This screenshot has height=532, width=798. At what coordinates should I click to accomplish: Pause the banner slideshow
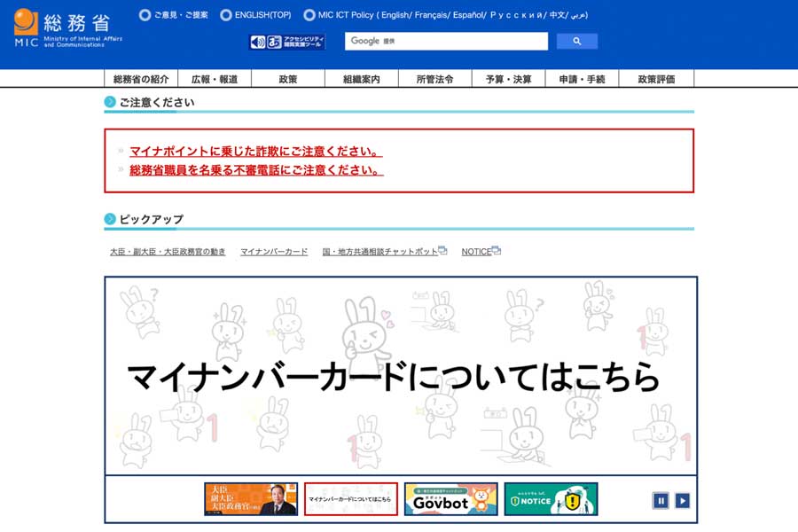tap(661, 500)
